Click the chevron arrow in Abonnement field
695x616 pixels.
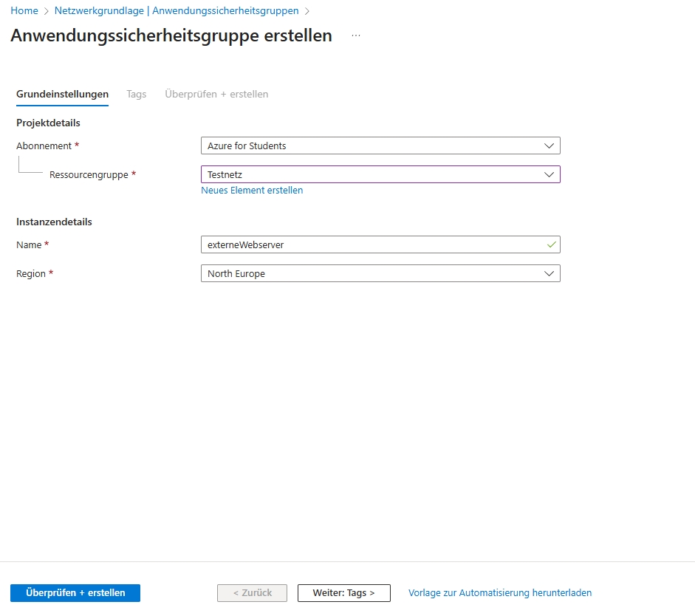point(549,146)
